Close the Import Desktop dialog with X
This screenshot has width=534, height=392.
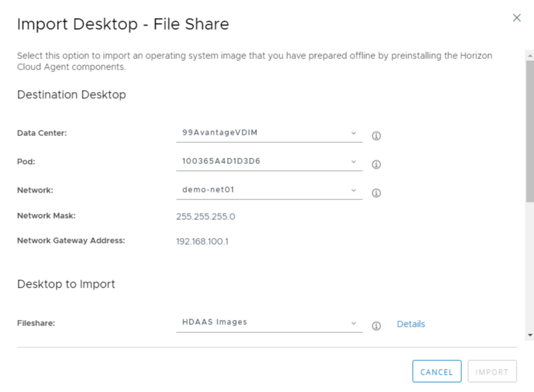tap(517, 18)
